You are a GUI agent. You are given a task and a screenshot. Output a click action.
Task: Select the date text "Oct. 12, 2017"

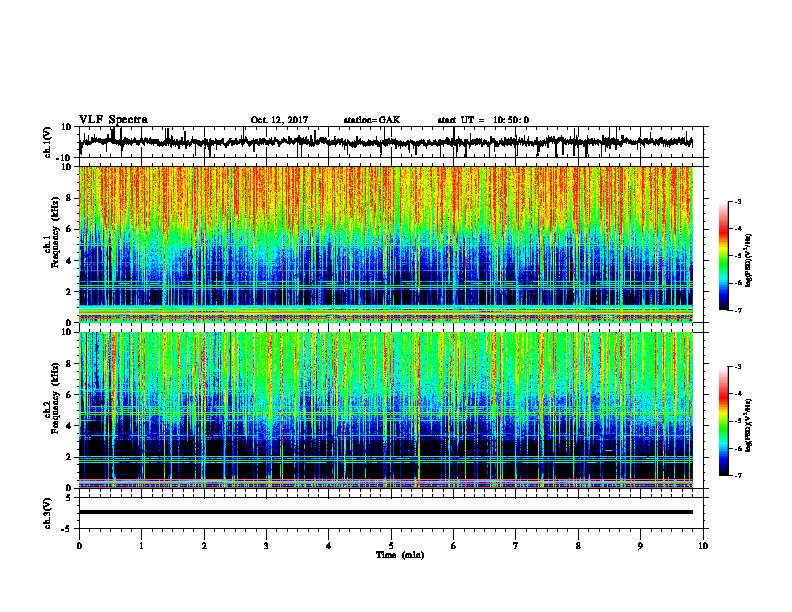[x=279, y=120]
